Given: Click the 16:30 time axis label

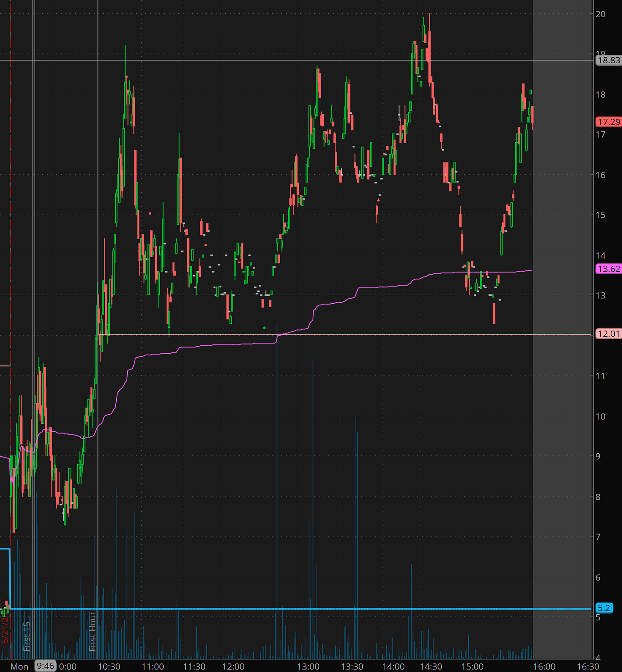Looking at the screenshot, I should point(588,666).
